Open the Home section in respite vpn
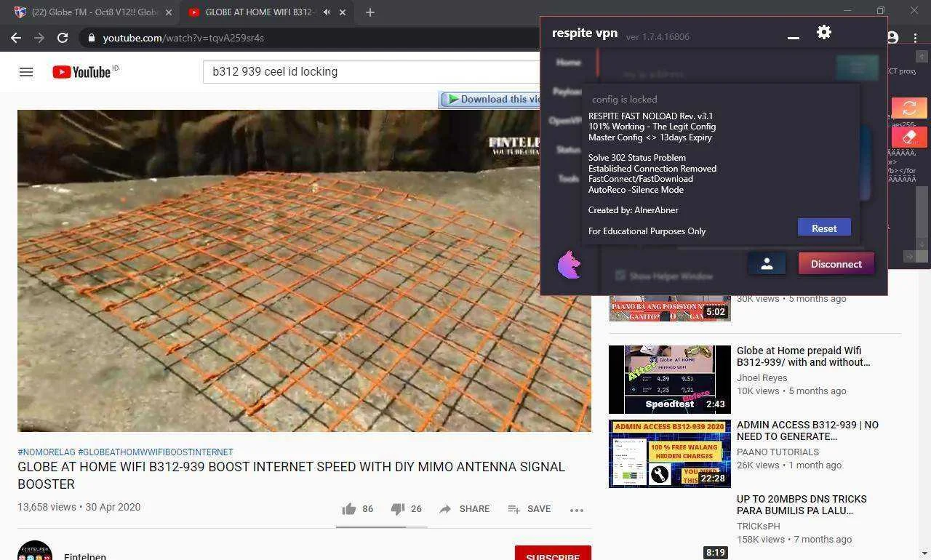 click(568, 63)
